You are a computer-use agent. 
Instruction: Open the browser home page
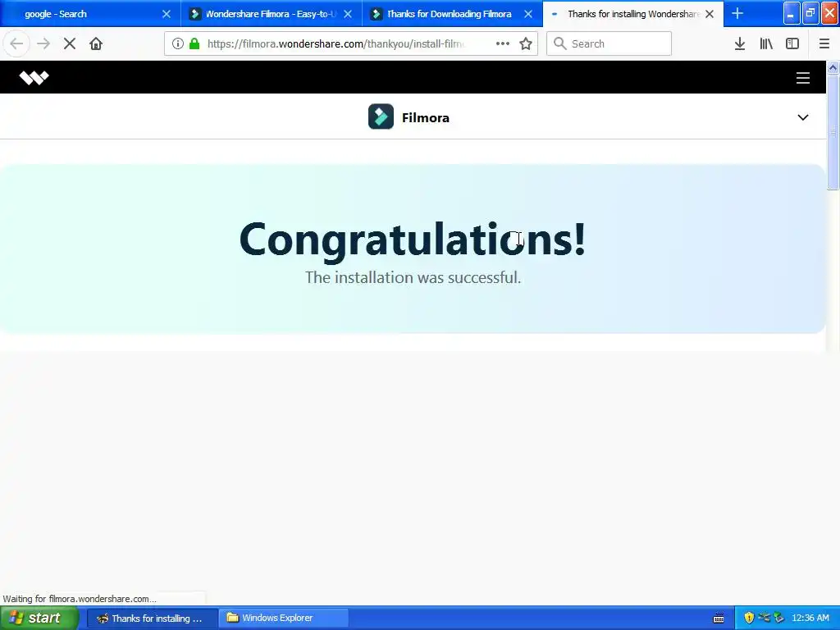coord(96,44)
